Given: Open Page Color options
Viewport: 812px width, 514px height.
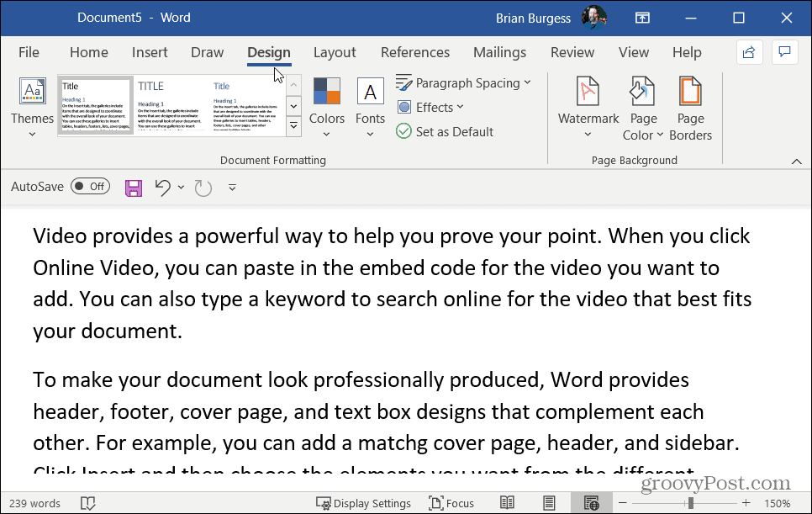Looking at the screenshot, I should [x=643, y=109].
